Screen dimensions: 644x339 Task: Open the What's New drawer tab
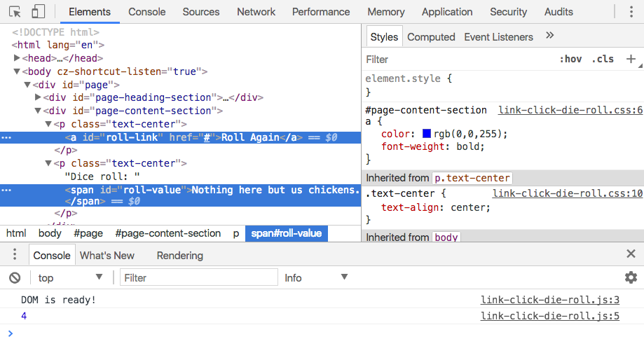pos(107,255)
